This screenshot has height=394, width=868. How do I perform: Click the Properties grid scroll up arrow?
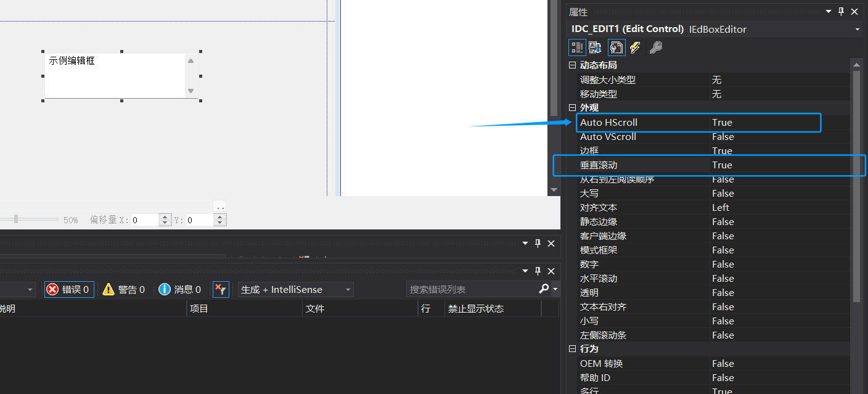pos(856,64)
